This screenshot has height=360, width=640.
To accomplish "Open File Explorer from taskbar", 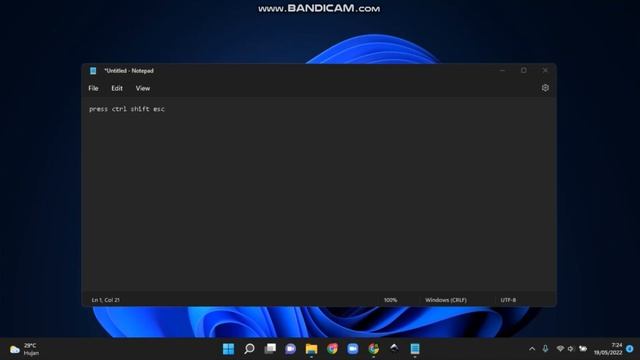I will click(x=311, y=349).
